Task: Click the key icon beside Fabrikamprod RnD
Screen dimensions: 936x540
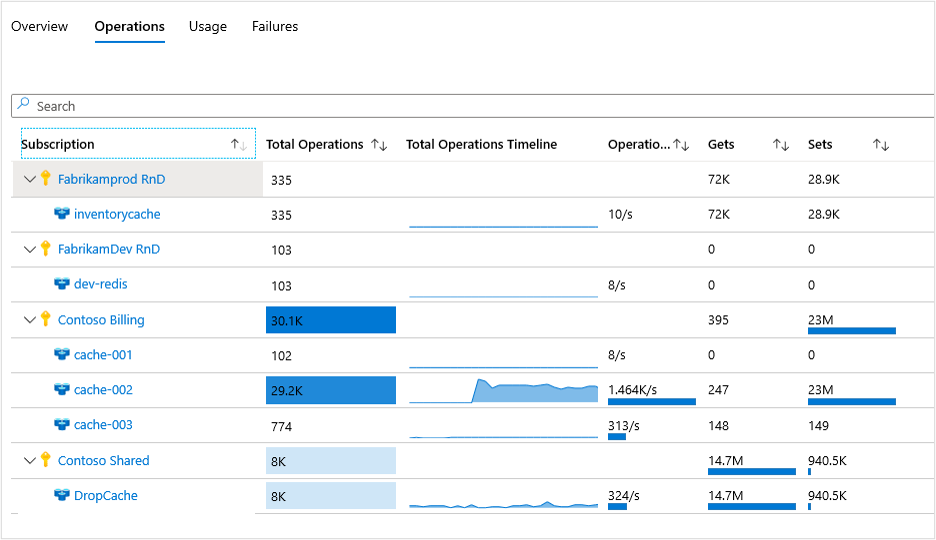Action: 45,179
